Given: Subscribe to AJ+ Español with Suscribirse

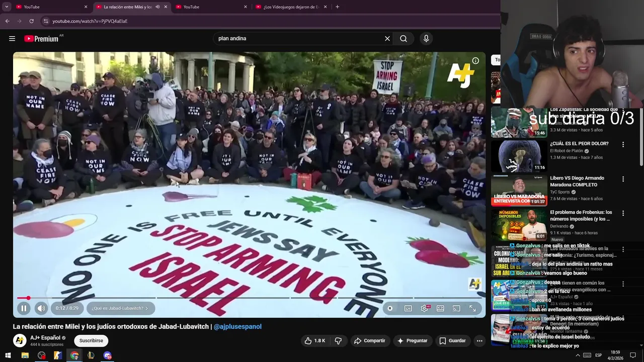Looking at the screenshot, I should (91, 341).
